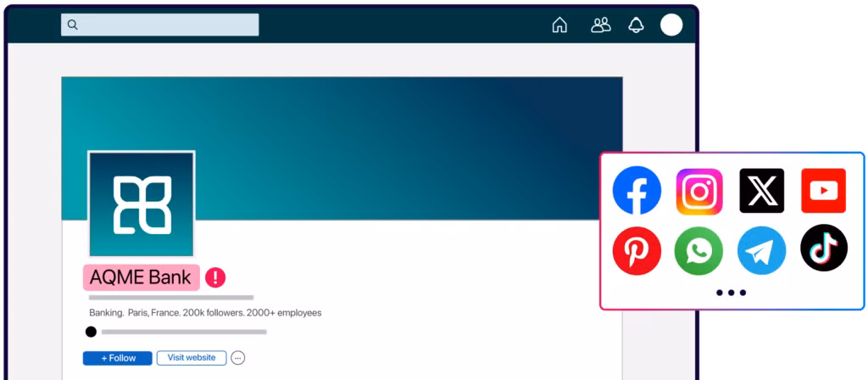Click the red exclamation alert badge
This screenshot has height=380, width=868.
(x=215, y=277)
